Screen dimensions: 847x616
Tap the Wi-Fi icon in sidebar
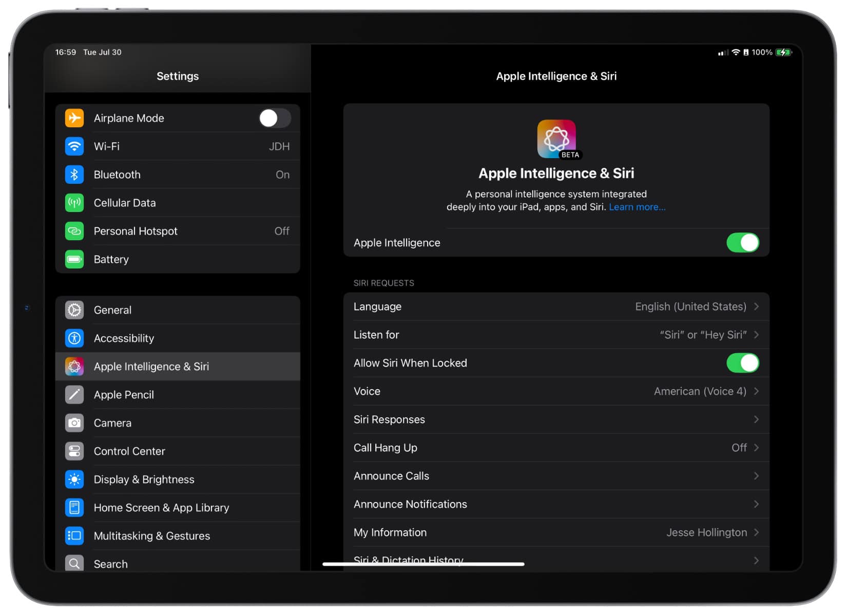click(x=74, y=146)
